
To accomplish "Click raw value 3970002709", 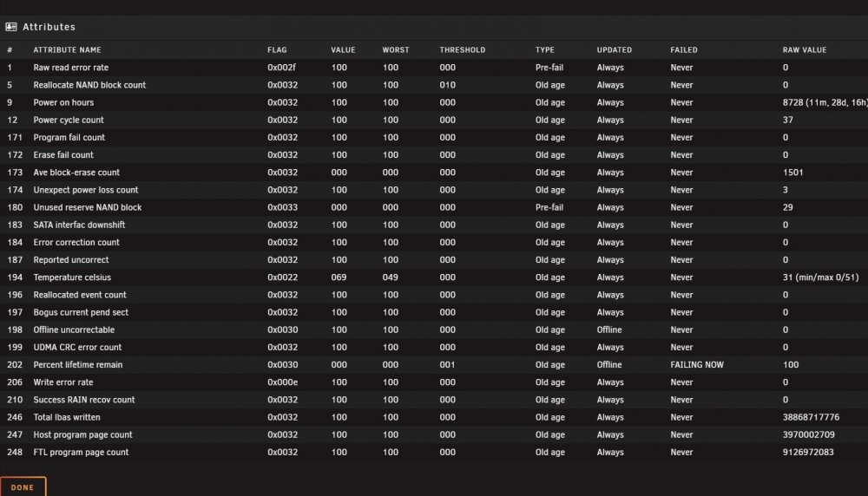I will (x=808, y=434).
